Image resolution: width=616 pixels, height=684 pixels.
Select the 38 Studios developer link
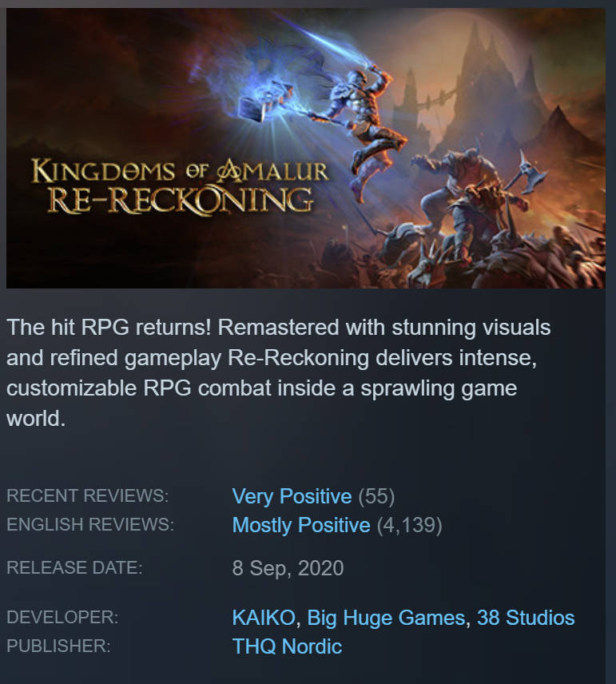[526, 618]
